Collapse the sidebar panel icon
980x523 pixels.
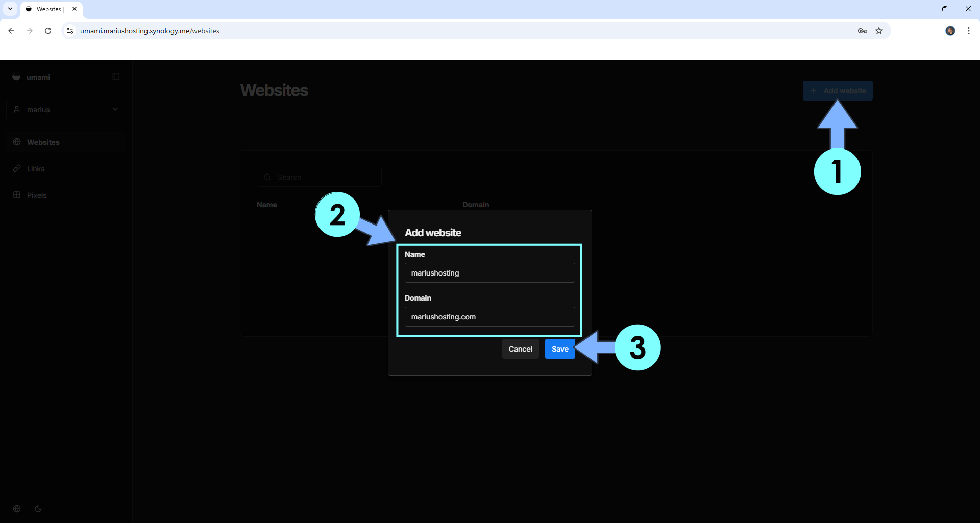(116, 77)
